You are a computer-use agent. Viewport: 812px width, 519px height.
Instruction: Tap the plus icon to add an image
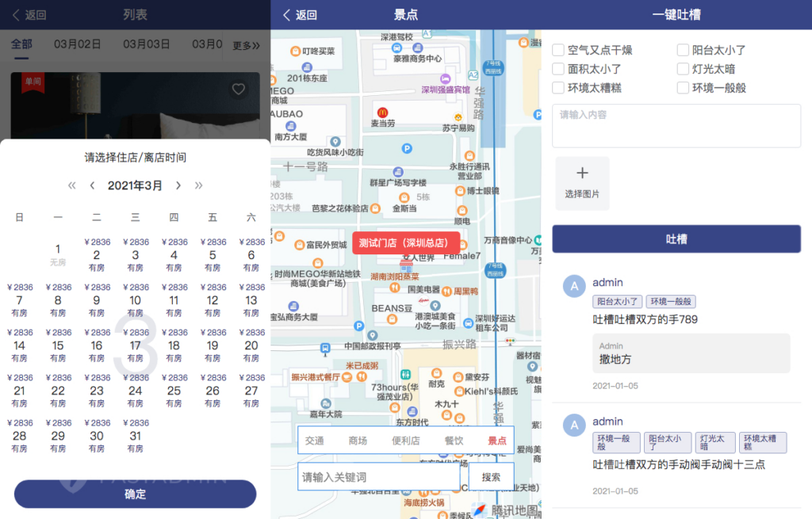pos(582,172)
